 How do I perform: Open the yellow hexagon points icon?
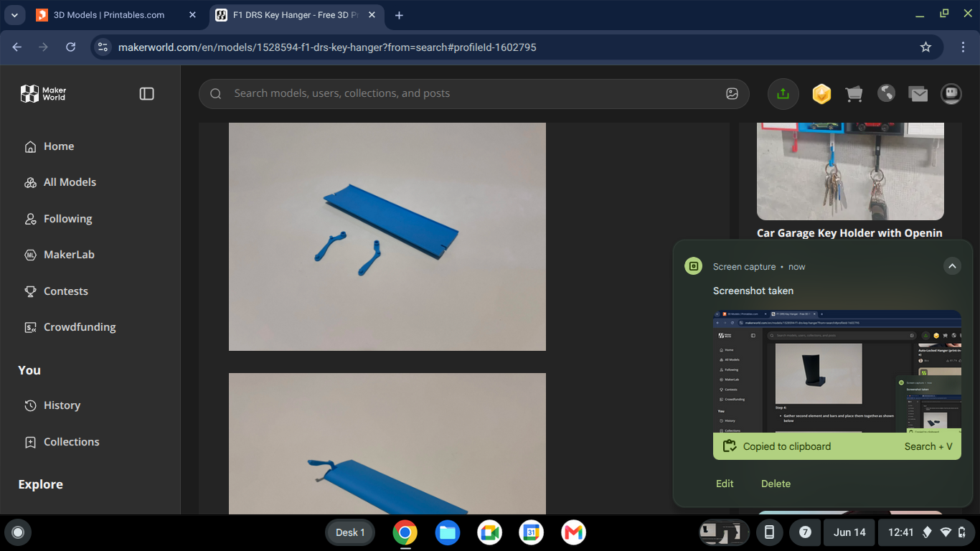[x=821, y=94]
